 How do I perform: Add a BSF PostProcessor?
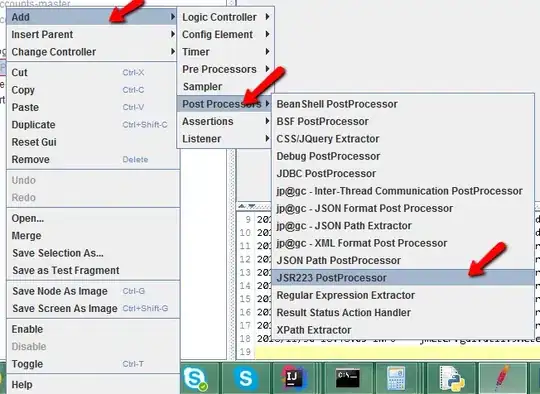404,121
